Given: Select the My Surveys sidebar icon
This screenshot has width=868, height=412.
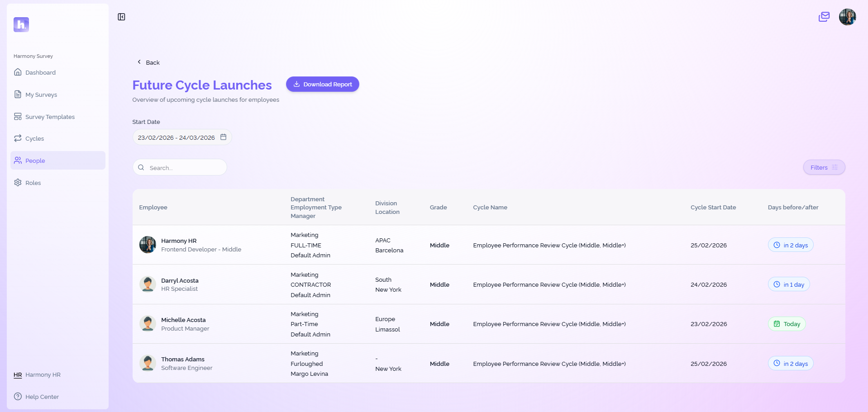Looking at the screenshot, I should coord(17,94).
